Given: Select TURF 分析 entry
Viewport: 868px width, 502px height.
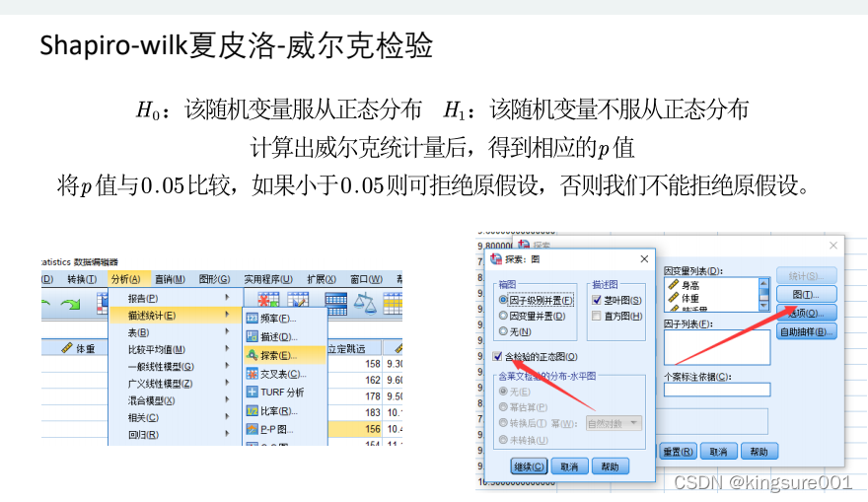Looking at the screenshot, I should [x=284, y=393].
